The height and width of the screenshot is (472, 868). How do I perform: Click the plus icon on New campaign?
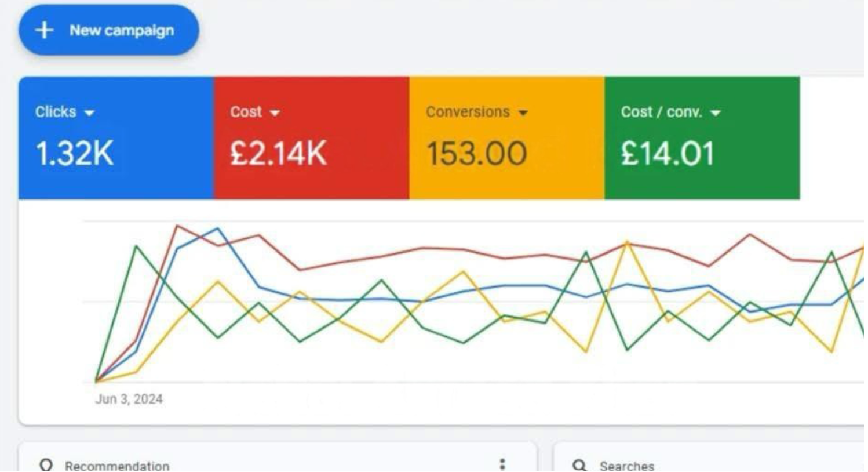(x=45, y=30)
